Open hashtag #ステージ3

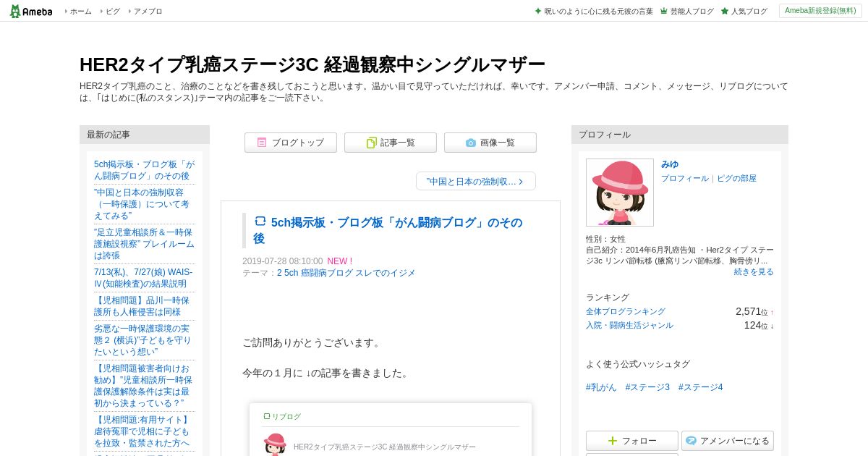[647, 387]
